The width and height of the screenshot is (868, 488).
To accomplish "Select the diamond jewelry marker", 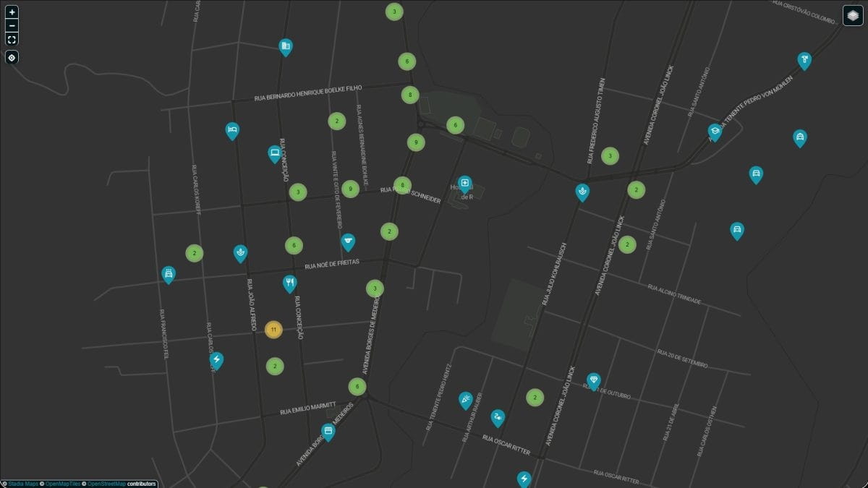I will coord(594,381).
